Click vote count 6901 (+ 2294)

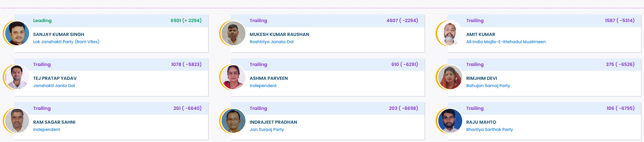186,21
